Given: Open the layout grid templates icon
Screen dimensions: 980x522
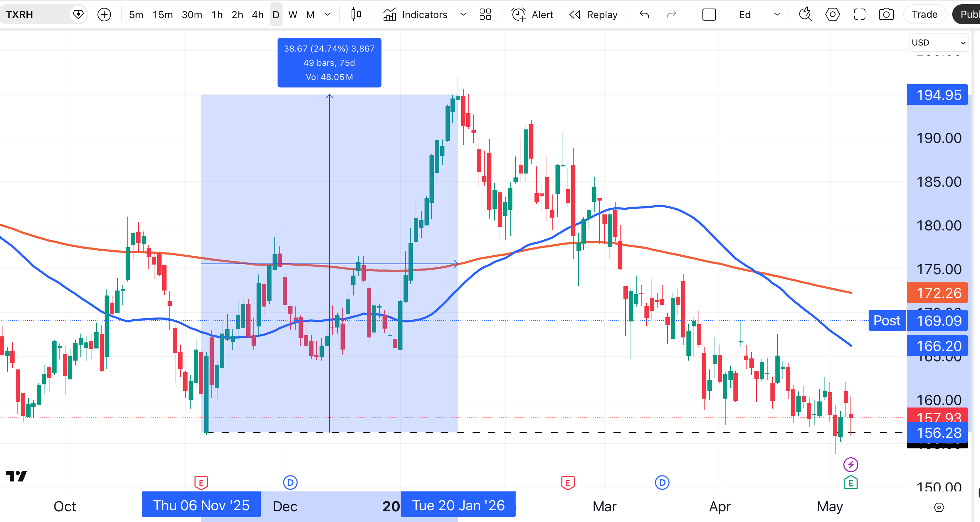Looking at the screenshot, I should click(x=485, y=15).
